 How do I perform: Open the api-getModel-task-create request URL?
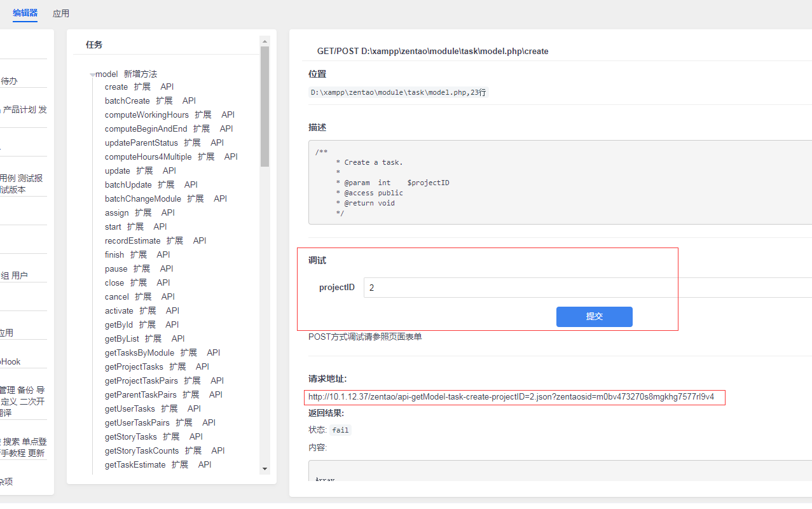coord(511,397)
